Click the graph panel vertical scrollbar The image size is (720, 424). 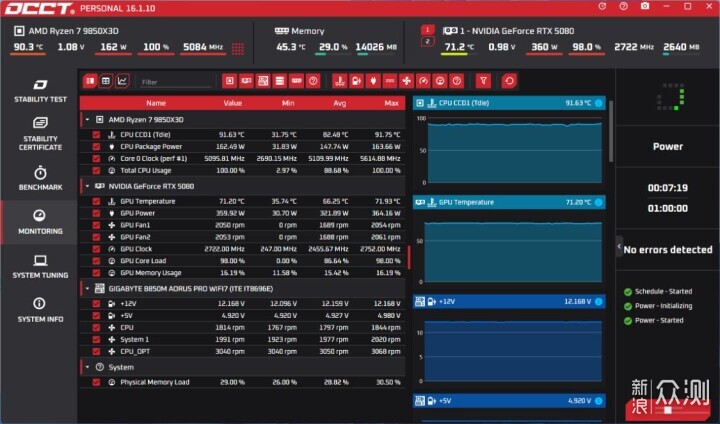coord(611,131)
